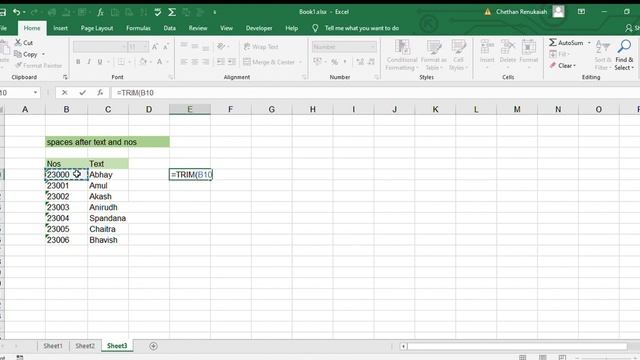This screenshot has height=360, width=640.
Task: Open Conditional Formatting menu
Action: (402, 55)
